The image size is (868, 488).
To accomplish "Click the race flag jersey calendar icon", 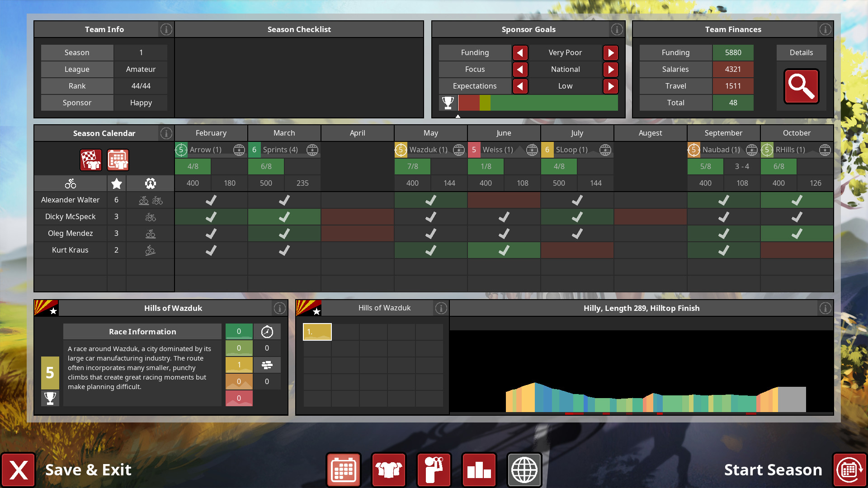I will click(x=91, y=160).
